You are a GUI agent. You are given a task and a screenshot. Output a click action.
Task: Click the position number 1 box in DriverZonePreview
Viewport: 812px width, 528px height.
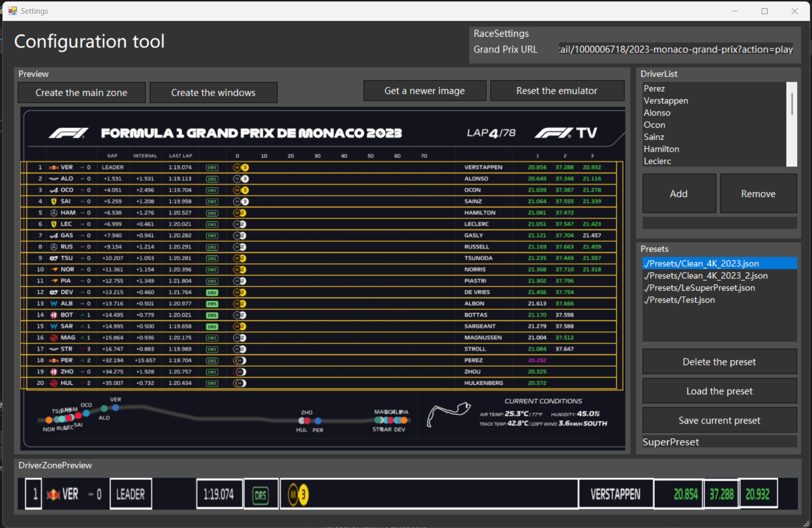click(34, 494)
